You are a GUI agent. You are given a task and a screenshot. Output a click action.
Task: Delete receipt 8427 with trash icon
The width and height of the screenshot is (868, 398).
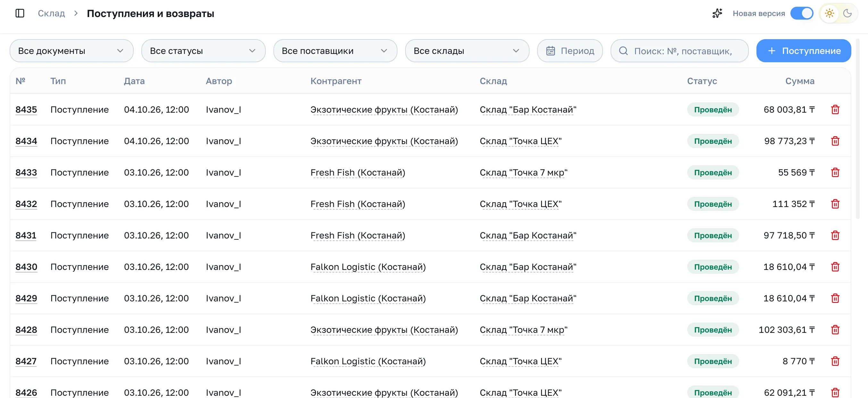(x=835, y=361)
